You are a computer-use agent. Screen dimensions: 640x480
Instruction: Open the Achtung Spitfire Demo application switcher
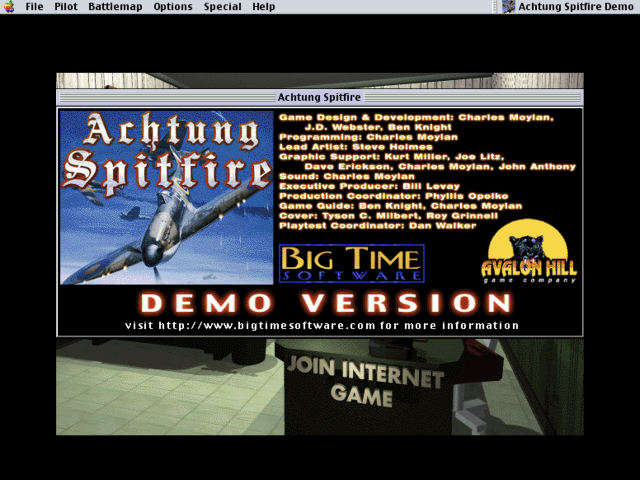(567, 7)
